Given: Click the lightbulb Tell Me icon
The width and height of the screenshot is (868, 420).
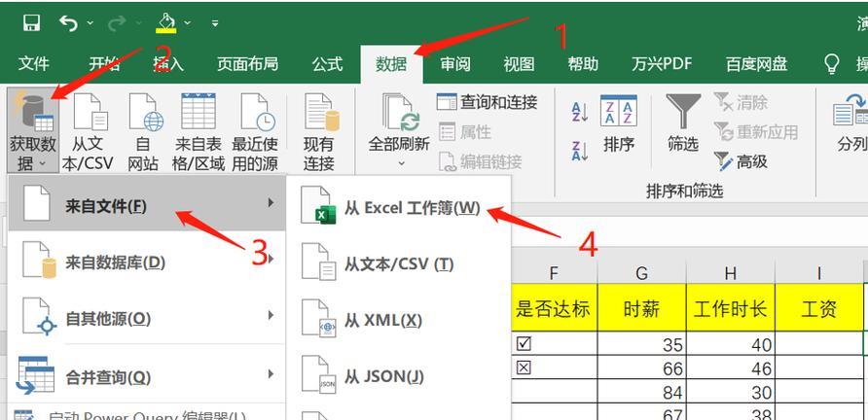Looking at the screenshot, I should point(831,64).
